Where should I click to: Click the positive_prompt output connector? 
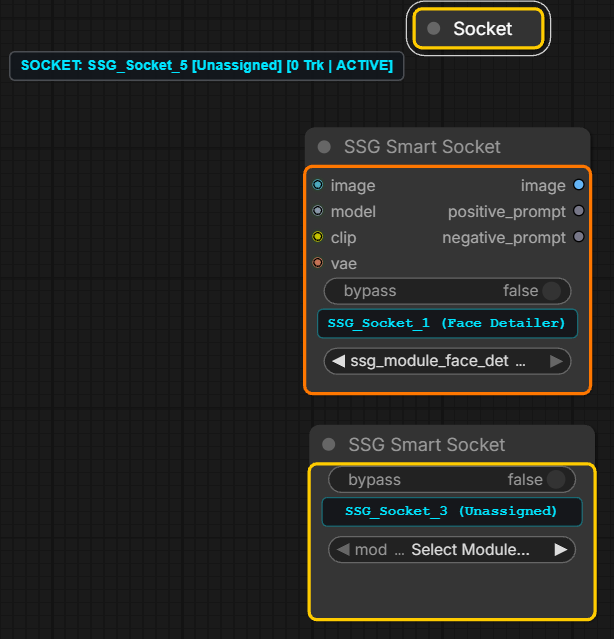click(x=579, y=211)
